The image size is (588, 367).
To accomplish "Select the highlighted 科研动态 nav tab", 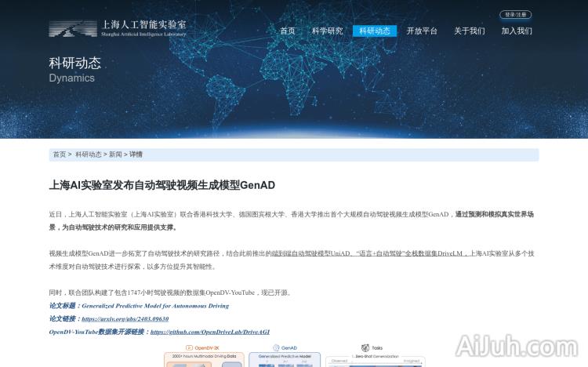I will click(374, 31).
